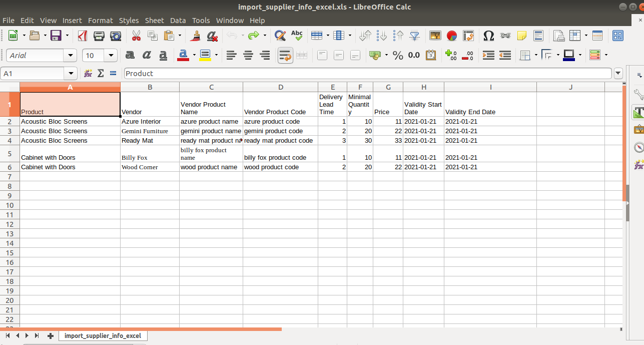Screen dimensions: 644x345
Task: Open the Sheet menu
Action: [x=155, y=21]
